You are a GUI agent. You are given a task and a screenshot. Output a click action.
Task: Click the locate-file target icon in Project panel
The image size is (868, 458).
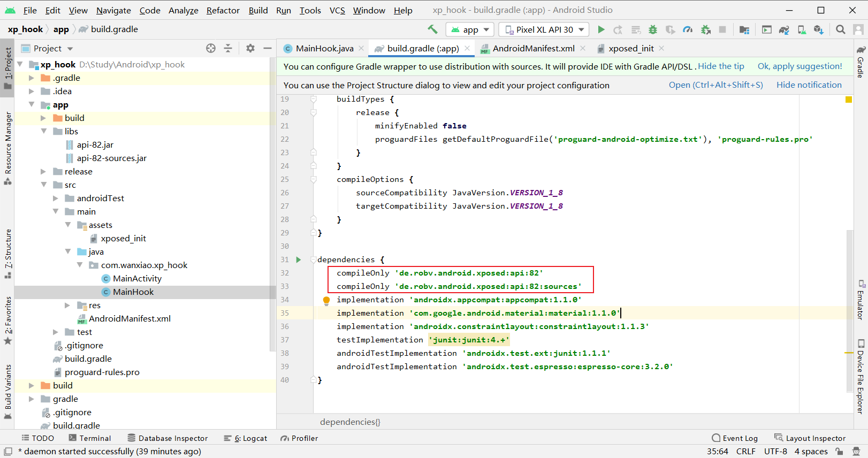(x=211, y=48)
